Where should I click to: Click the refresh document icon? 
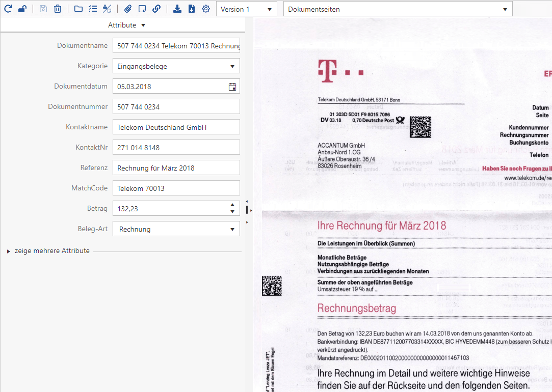pyautogui.click(x=8, y=9)
